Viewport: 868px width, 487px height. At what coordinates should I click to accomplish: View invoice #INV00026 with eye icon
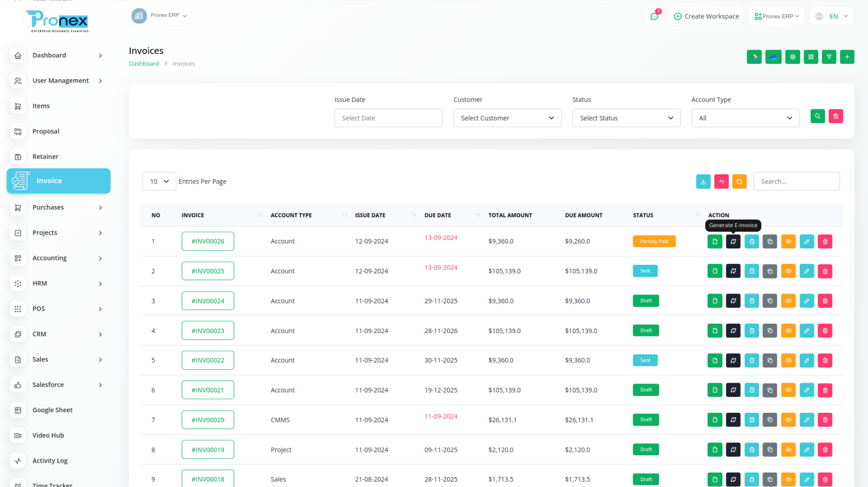tap(788, 242)
